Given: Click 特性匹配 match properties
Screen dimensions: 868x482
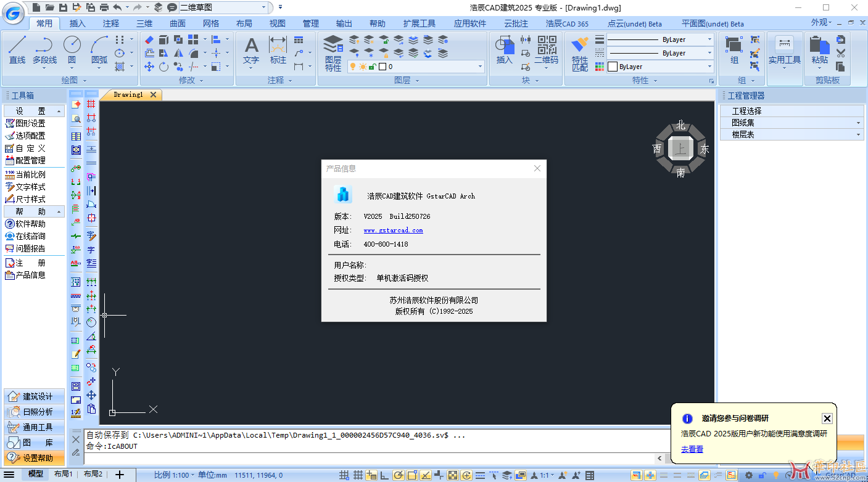Looking at the screenshot, I should point(580,54).
